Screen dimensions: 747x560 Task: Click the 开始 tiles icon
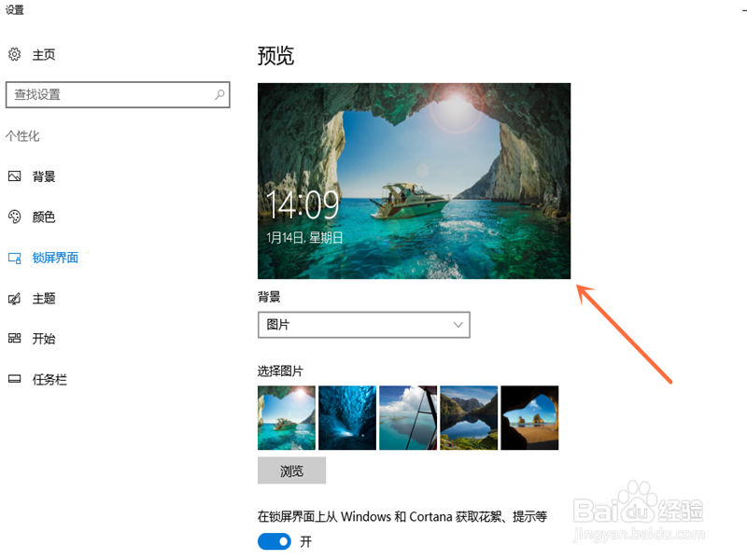(x=15, y=339)
